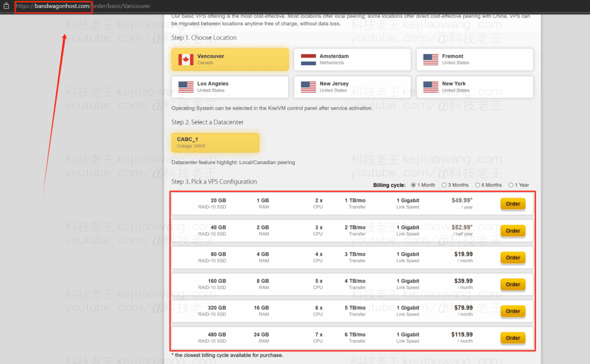Click the lock icon in address bar
Screen dimensions: 590x364
click(6, 6)
